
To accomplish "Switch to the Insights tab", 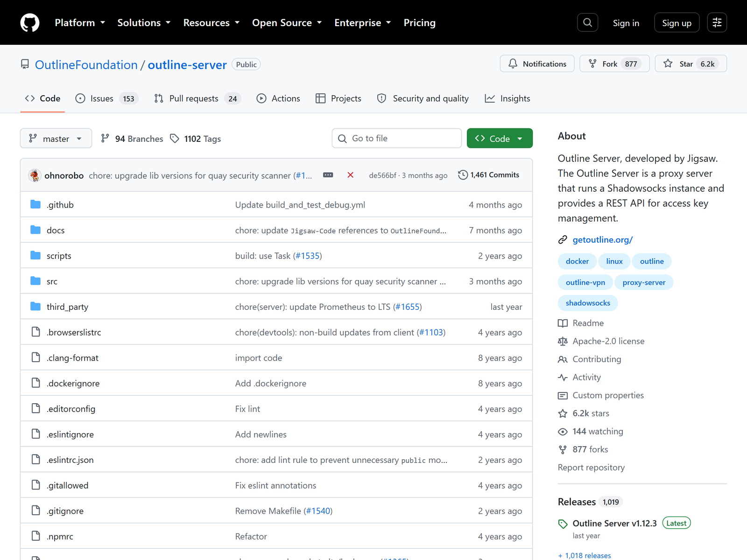I will (x=507, y=98).
